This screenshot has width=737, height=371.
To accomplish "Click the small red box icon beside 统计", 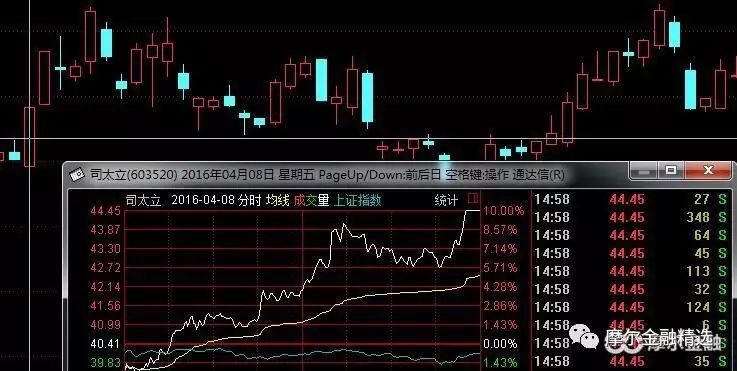I will point(473,197).
